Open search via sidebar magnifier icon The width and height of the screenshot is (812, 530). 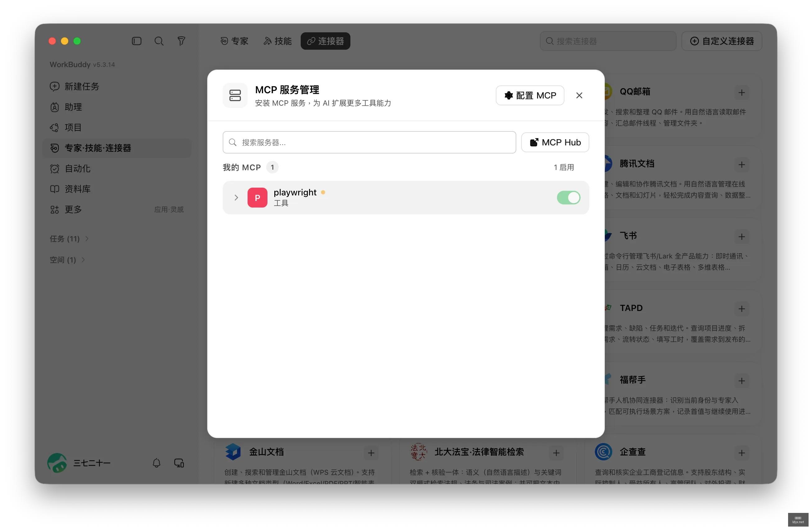pyautogui.click(x=159, y=41)
